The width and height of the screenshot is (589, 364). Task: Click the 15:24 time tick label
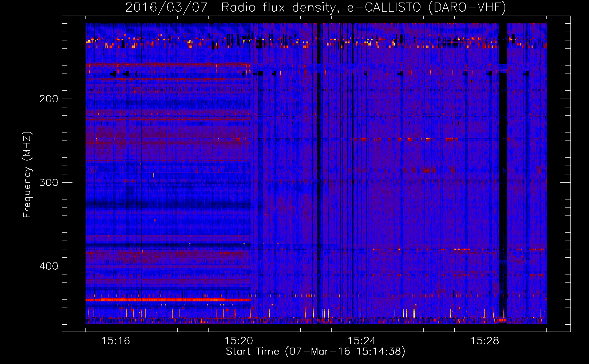362,341
